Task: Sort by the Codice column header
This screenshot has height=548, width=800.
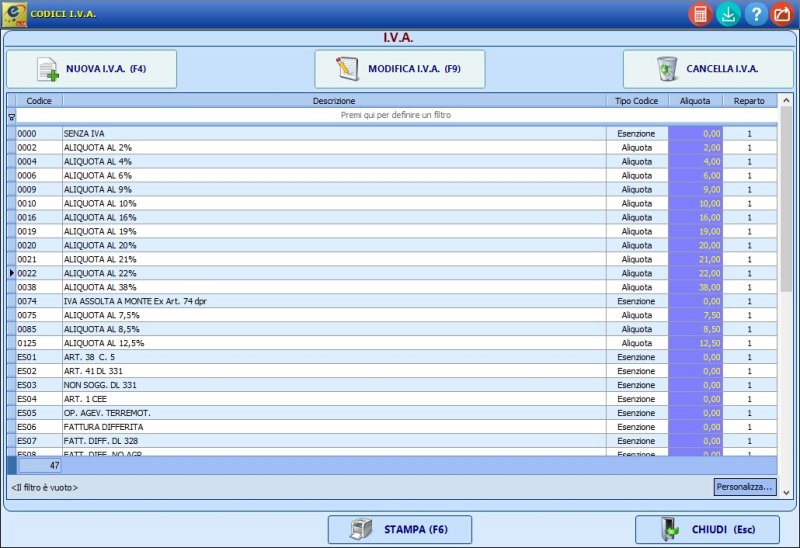Action: click(x=39, y=101)
